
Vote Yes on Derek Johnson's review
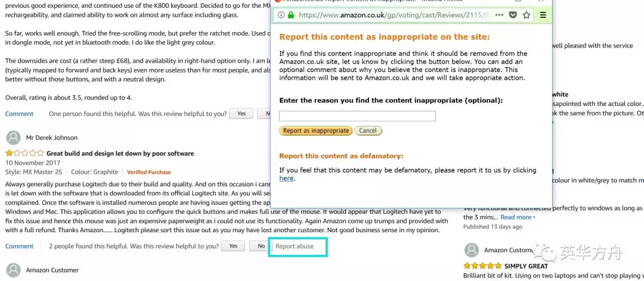[x=233, y=246]
